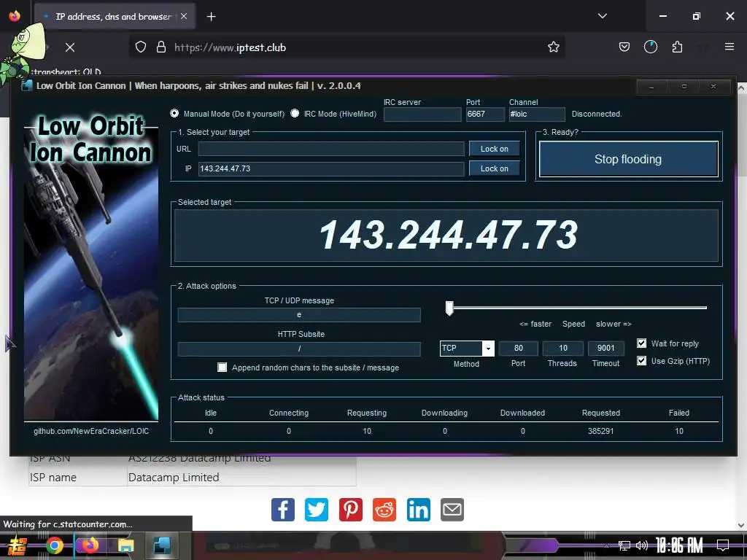The image size is (747, 560).
Task: Focus the URL target input field
Action: [x=331, y=149]
